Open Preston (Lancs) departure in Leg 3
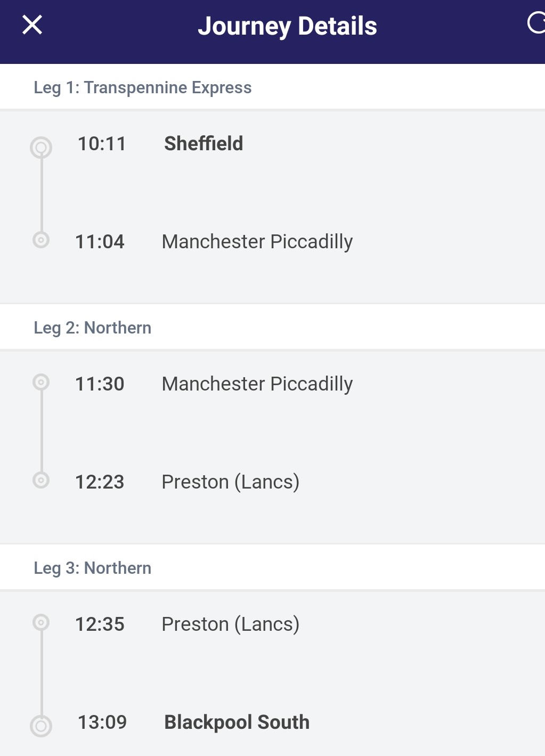Image resolution: width=545 pixels, height=756 pixels. [x=230, y=624]
